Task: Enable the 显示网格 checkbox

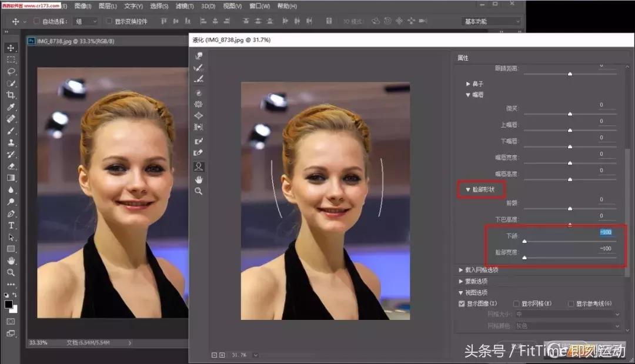Action: (516, 303)
